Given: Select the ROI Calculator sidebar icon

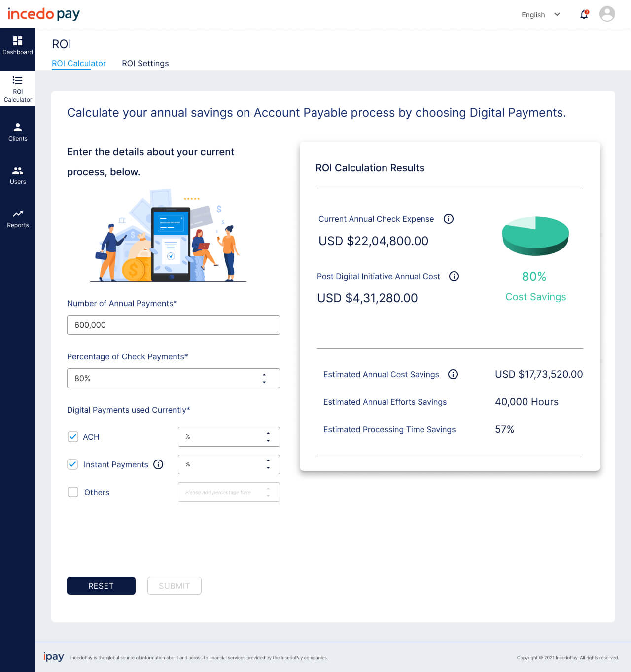Looking at the screenshot, I should tap(18, 89).
